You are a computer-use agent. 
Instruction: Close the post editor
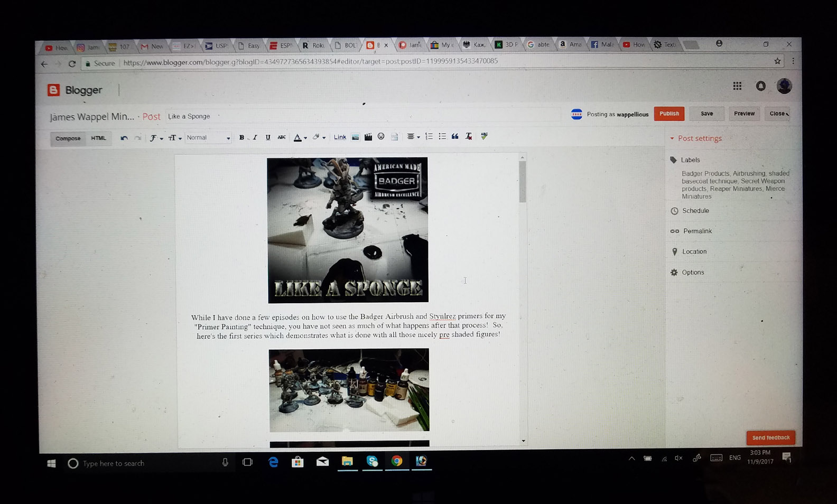click(x=778, y=114)
